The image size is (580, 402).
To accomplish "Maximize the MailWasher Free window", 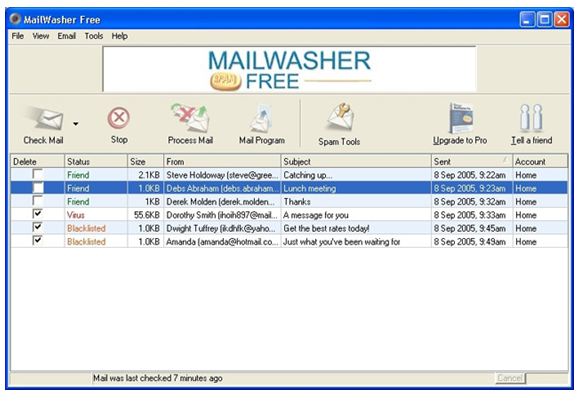I will point(544,19).
